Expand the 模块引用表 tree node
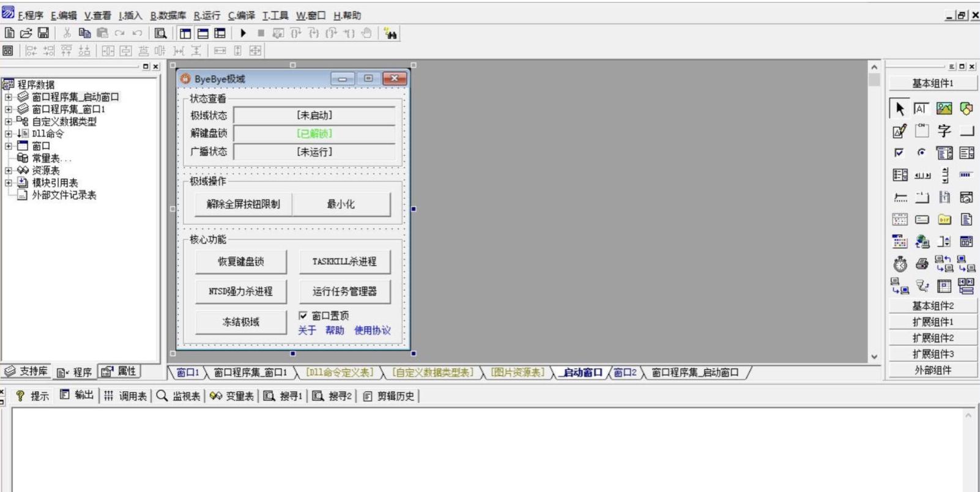Screen dimensions: 980x492 click(9, 182)
